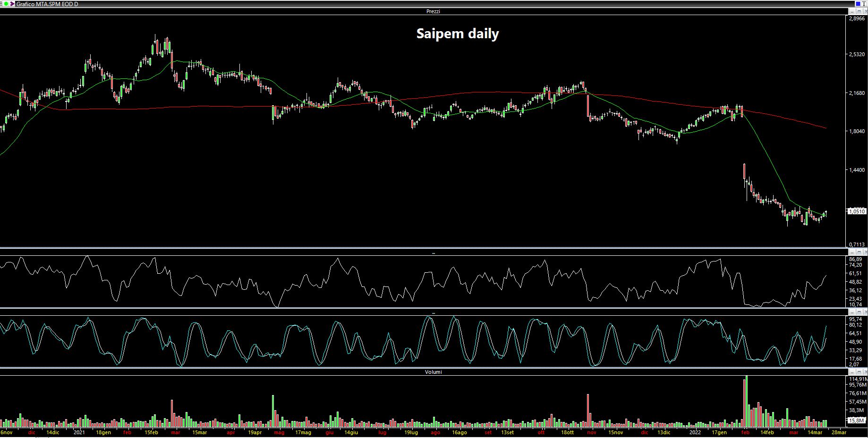868x438 pixels.
Task: Click the Prezzi panel header label
Action: [433, 11]
